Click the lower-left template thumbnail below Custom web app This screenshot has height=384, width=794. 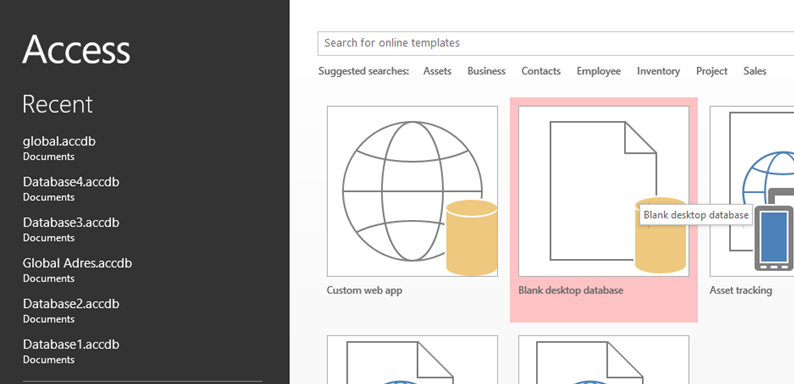(412, 360)
